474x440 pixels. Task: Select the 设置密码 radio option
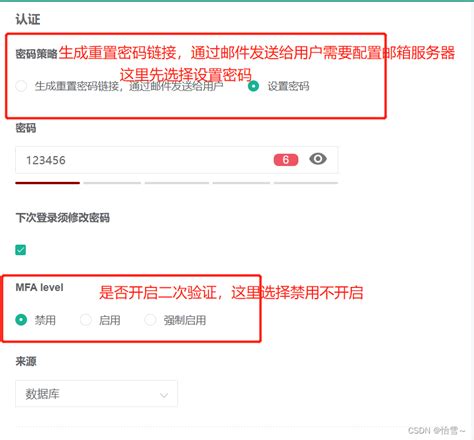tap(253, 86)
